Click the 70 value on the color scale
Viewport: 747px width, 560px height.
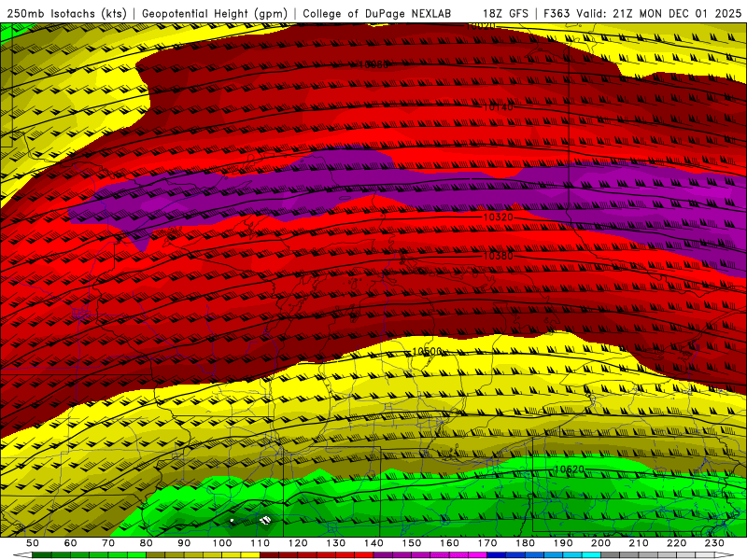click(108, 543)
